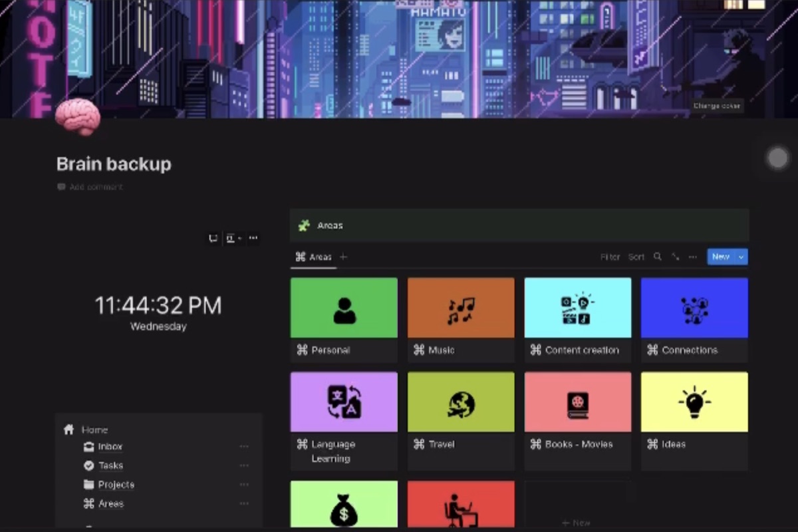
Task: Open the Language Learning area card
Action: click(x=344, y=421)
